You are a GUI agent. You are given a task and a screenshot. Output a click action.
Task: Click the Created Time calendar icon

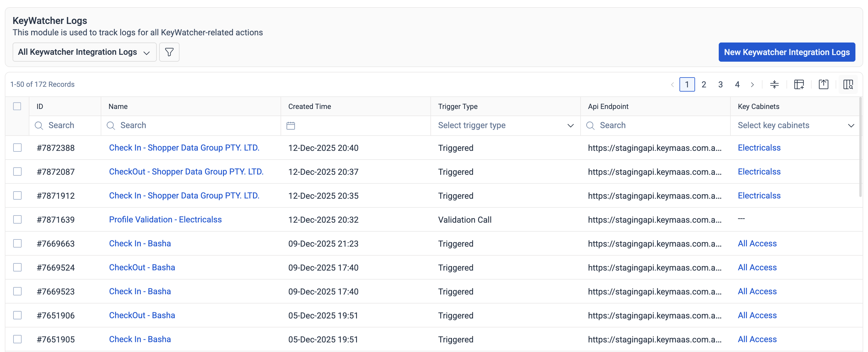pos(290,125)
